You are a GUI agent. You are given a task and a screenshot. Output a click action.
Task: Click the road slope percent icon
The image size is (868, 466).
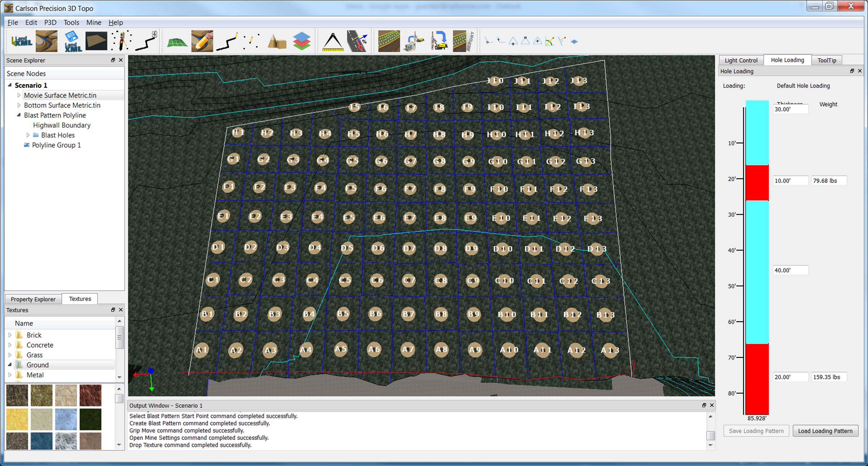tap(357, 41)
